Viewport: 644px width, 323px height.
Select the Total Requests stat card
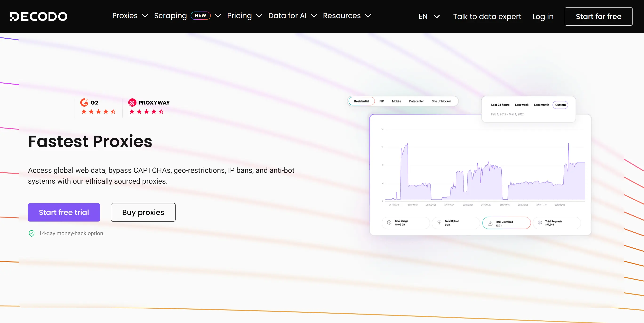[x=557, y=223]
